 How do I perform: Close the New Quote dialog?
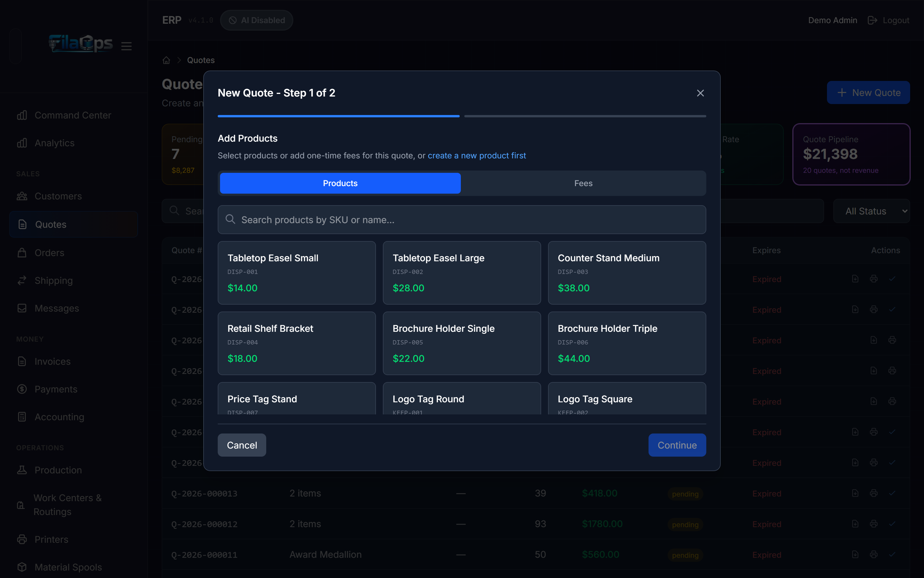(700, 93)
